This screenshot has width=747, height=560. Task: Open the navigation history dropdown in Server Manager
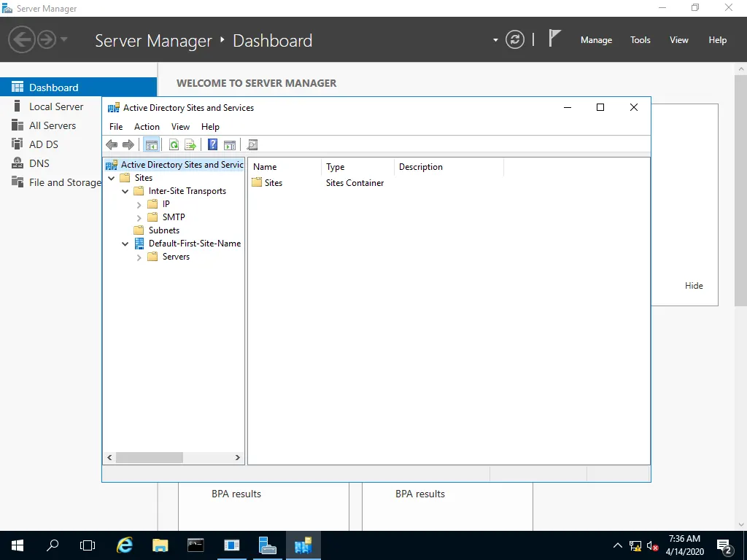pos(64,39)
